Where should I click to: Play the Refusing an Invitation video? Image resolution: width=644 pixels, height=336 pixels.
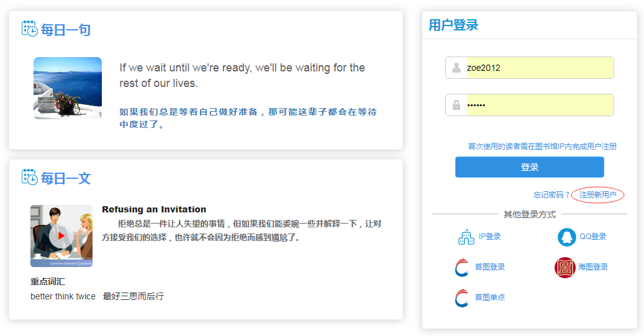coord(61,235)
